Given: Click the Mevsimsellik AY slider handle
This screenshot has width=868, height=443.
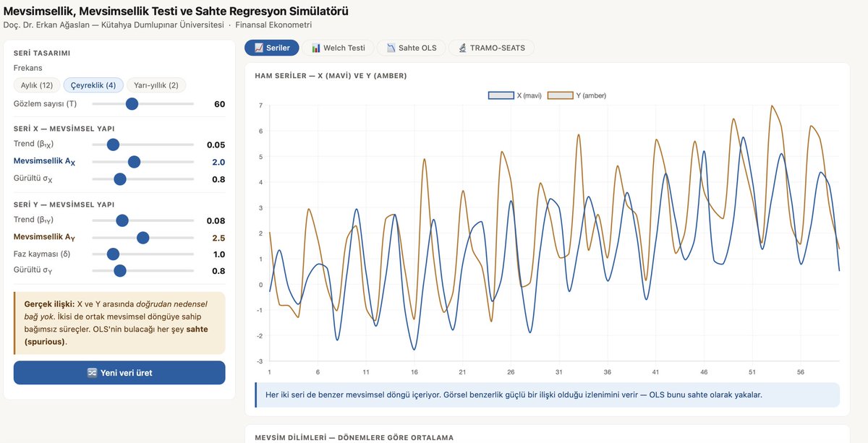Looking at the screenshot, I should (142, 238).
